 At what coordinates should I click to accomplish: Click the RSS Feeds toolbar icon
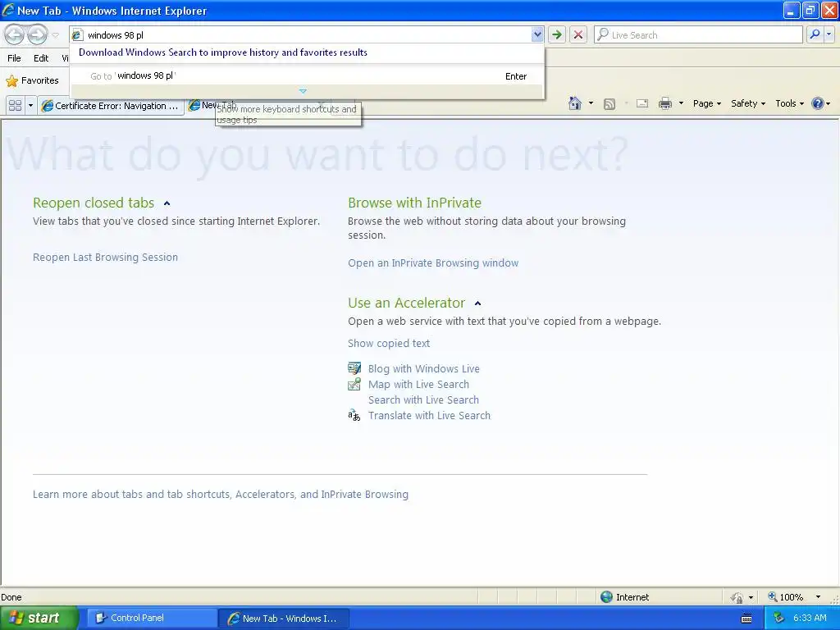[609, 104]
